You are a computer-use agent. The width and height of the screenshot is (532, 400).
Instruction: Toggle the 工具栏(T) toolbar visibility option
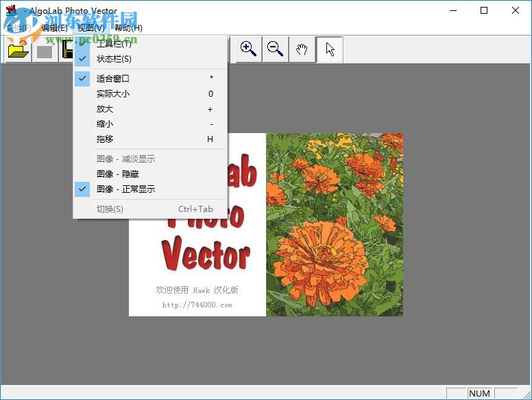click(150, 44)
